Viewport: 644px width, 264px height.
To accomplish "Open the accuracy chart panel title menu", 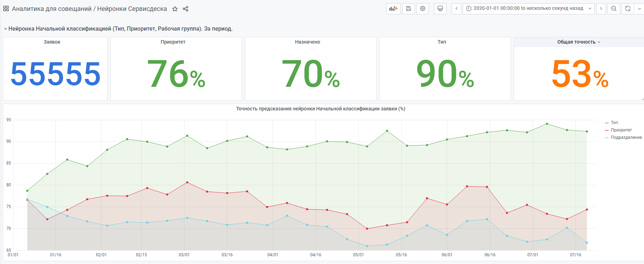I will [x=320, y=109].
